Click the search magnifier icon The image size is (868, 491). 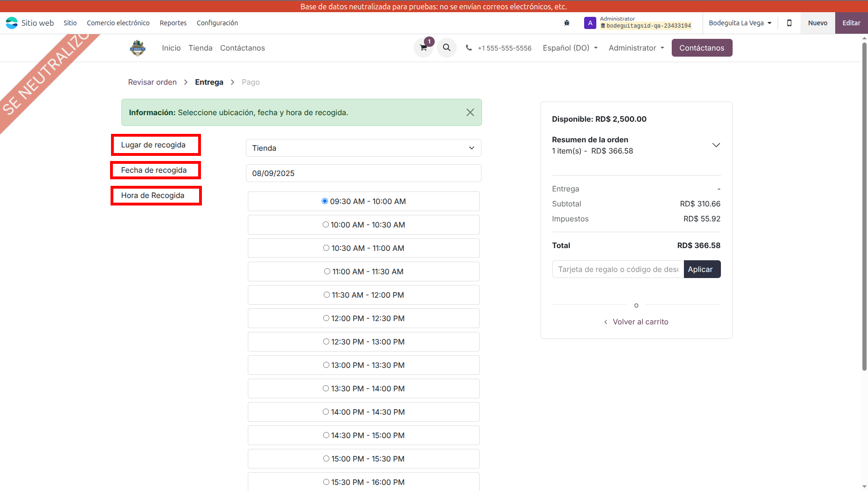tap(446, 48)
